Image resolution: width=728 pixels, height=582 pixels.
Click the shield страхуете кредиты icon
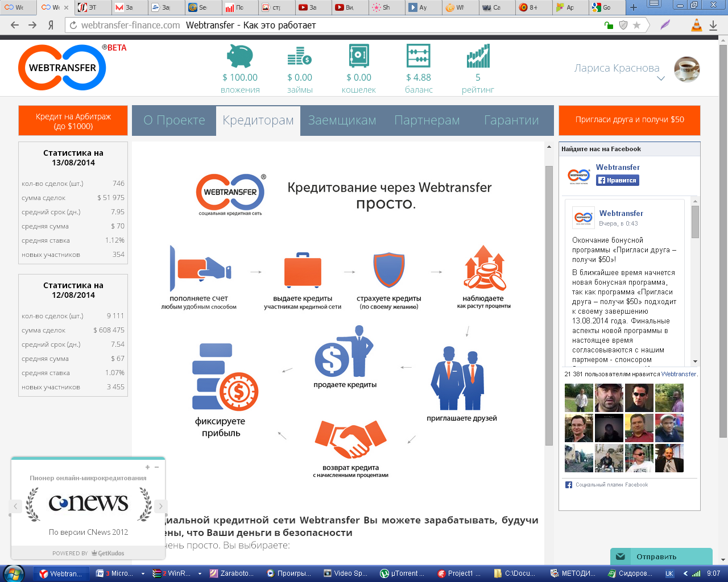tap(389, 270)
